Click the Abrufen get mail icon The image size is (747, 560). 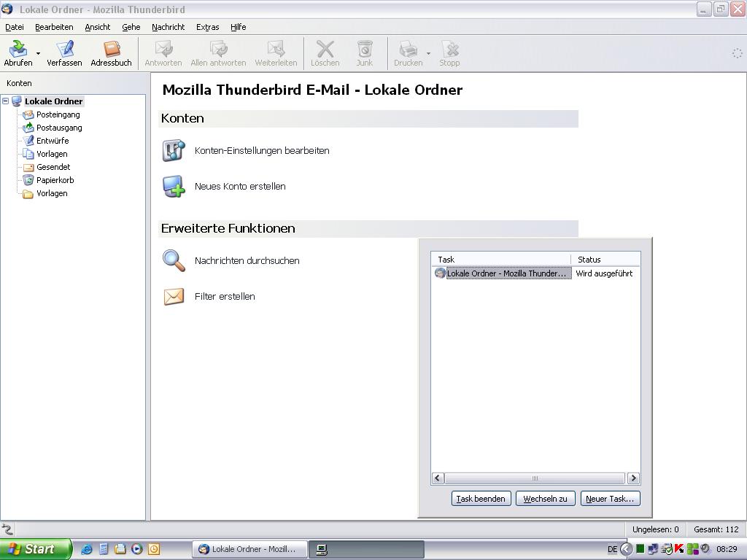[x=18, y=49]
